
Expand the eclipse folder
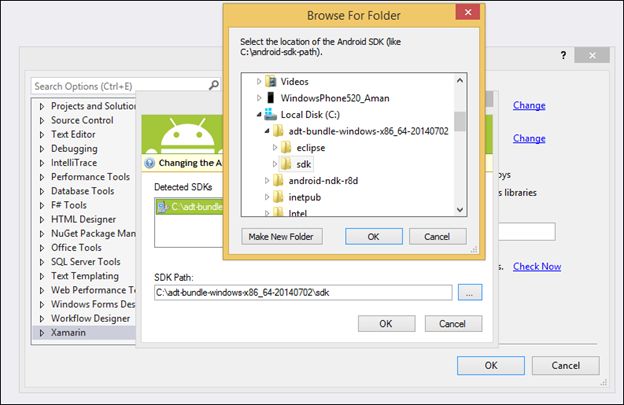275,148
